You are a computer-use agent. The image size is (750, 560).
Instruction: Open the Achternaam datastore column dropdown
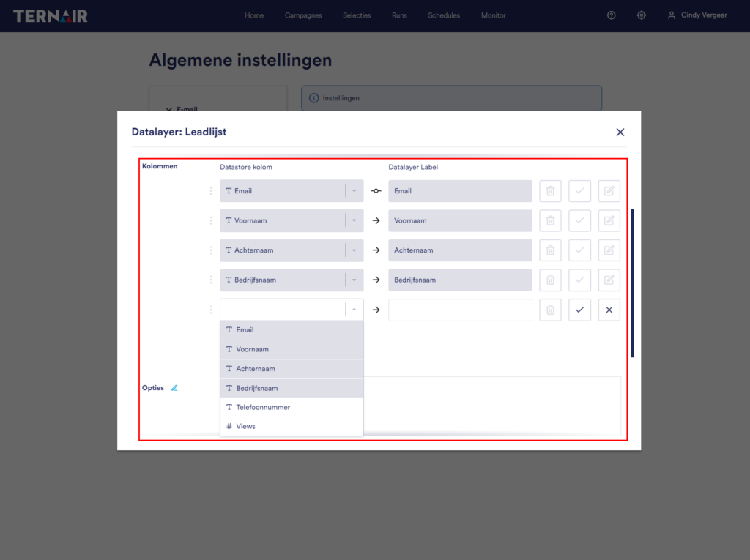point(292,250)
